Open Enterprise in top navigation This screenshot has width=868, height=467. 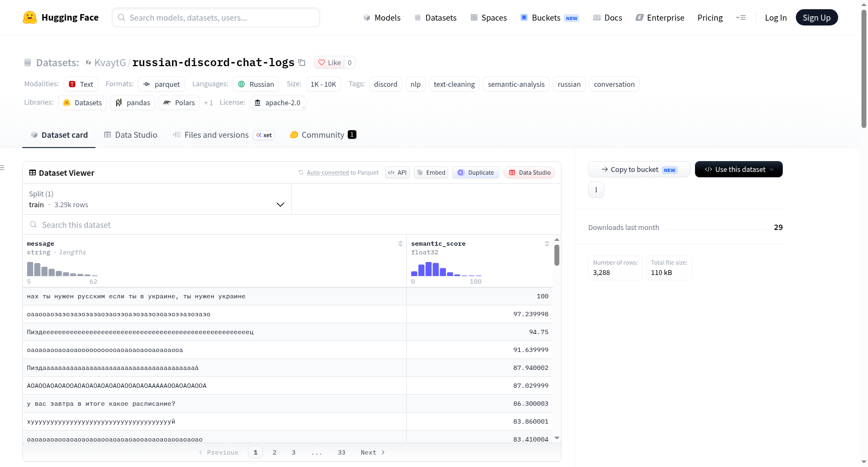pos(660,18)
